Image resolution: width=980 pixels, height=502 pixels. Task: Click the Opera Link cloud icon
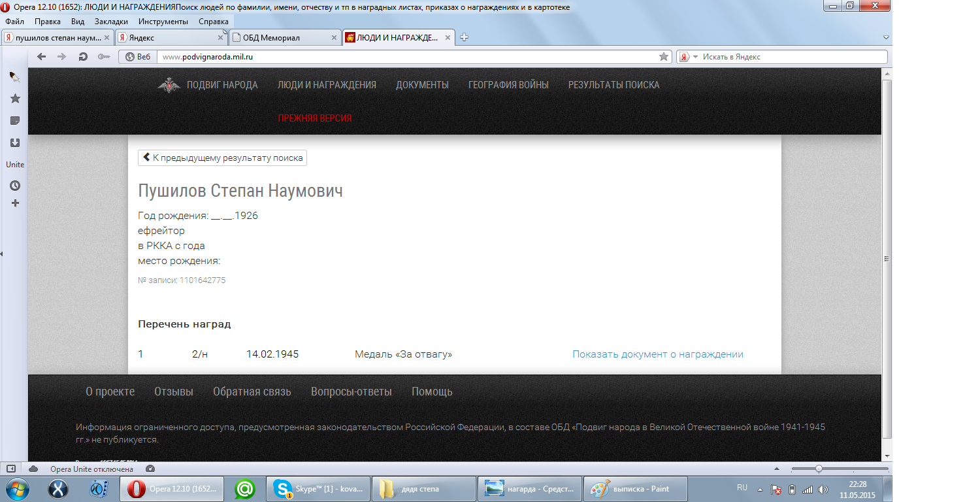(33, 469)
